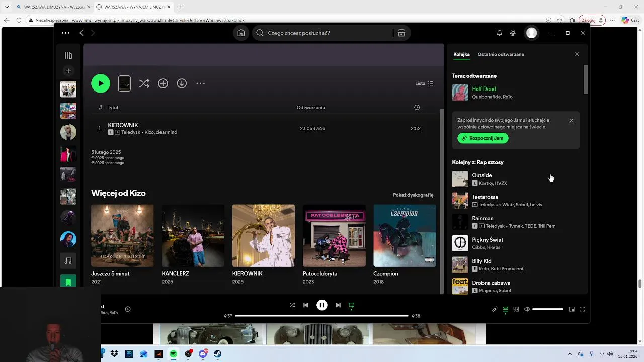The width and height of the screenshot is (644, 362).
Task: Dismiss the Jam invitation card
Action: click(x=571, y=121)
